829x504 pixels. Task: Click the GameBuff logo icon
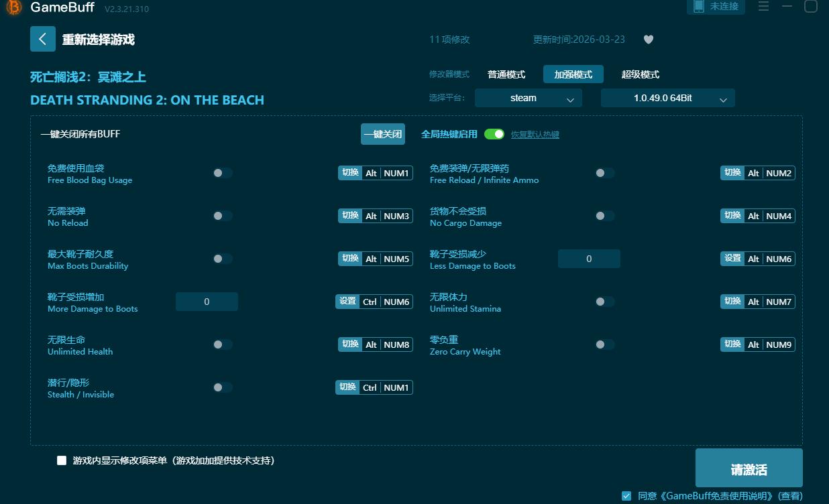(x=14, y=7)
